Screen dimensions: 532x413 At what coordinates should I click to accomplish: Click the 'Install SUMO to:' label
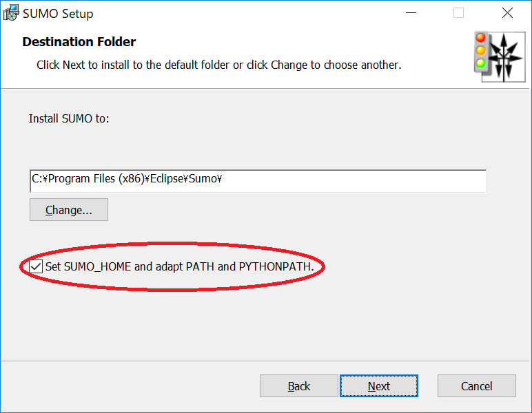(69, 118)
